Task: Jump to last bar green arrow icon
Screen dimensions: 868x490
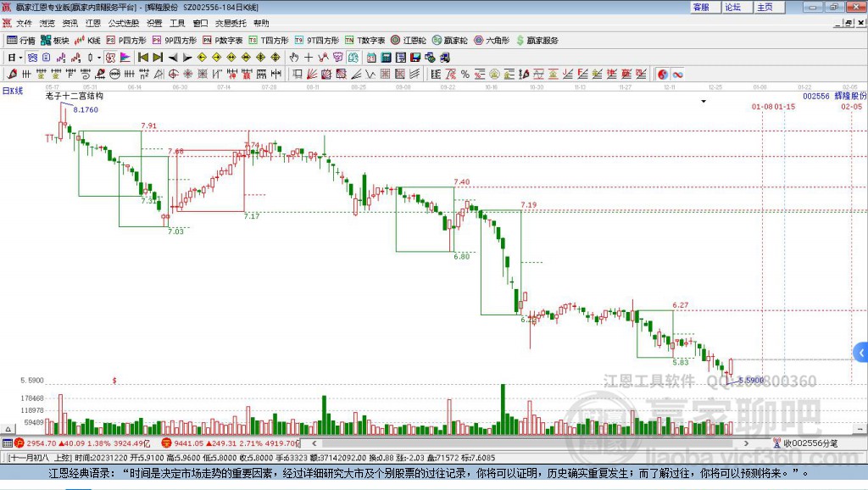Action: pos(158,58)
